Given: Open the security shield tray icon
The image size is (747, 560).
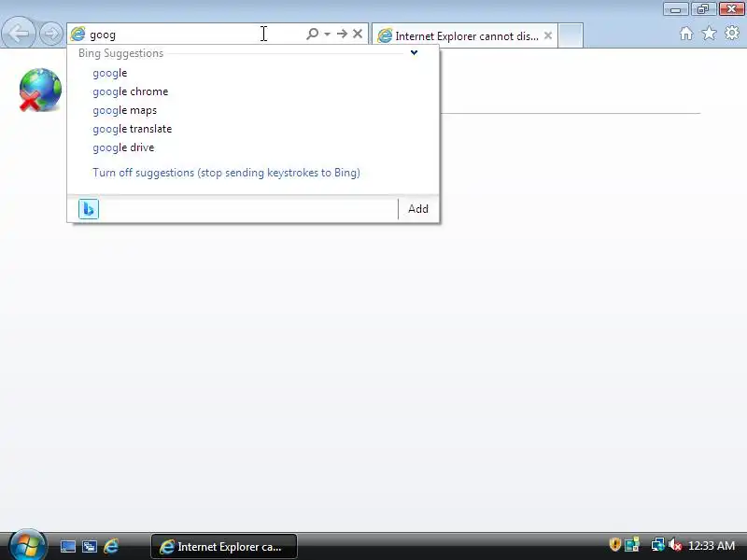Looking at the screenshot, I should tap(614, 544).
